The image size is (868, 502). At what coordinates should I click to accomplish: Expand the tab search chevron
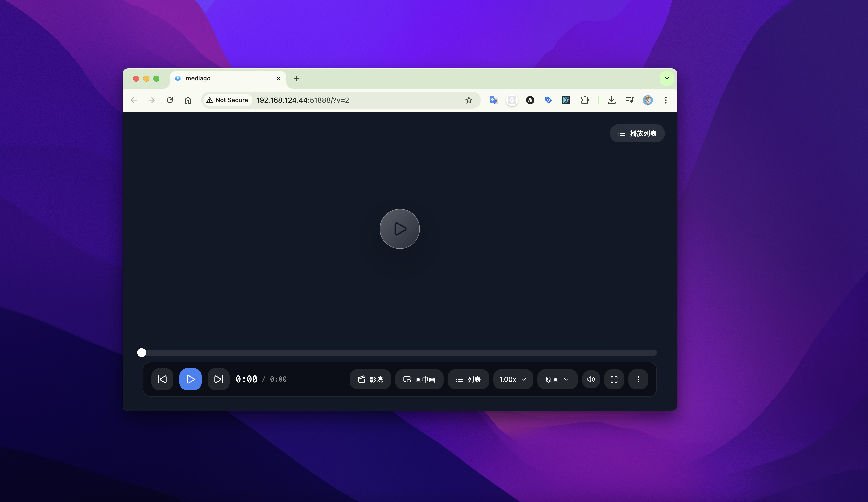pyautogui.click(x=667, y=79)
